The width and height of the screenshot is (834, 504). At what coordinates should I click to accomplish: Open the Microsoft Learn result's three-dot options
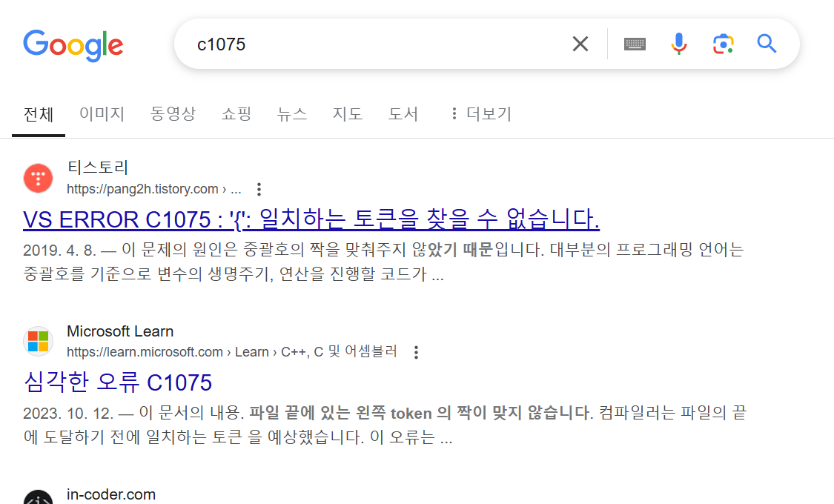coord(416,352)
